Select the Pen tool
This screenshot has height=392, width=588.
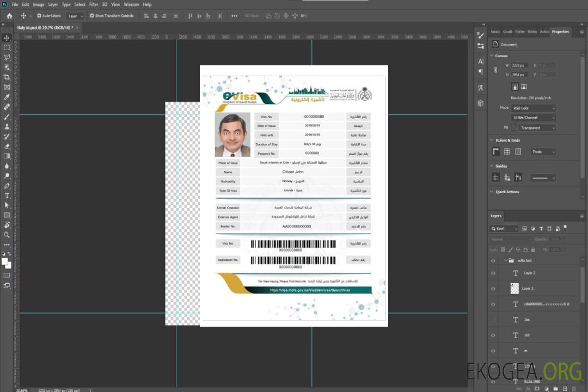pos(7,186)
